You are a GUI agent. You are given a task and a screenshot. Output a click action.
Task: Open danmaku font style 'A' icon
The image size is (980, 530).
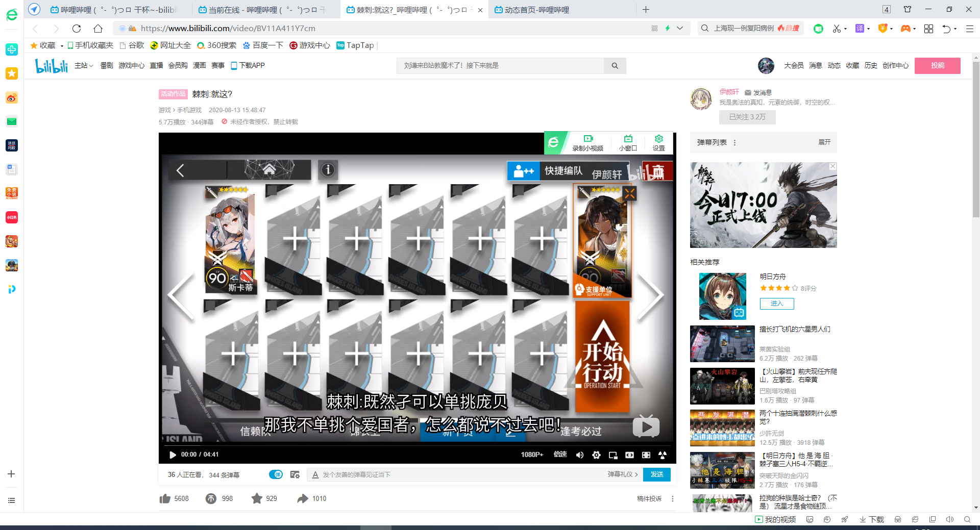(315, 475)
